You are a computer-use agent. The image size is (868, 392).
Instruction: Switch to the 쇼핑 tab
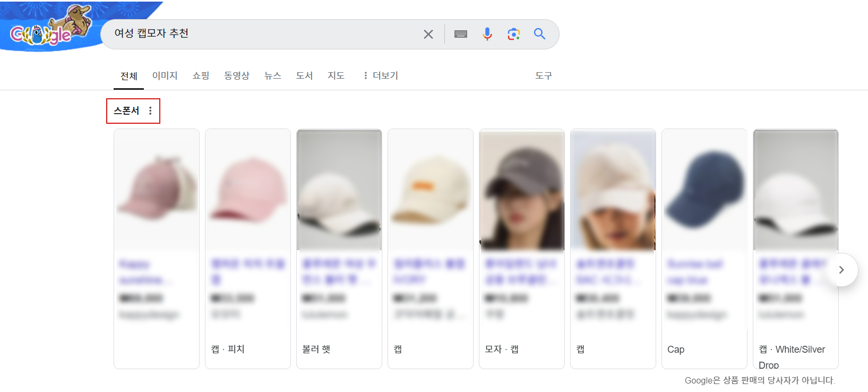click(x=201, y=75)
